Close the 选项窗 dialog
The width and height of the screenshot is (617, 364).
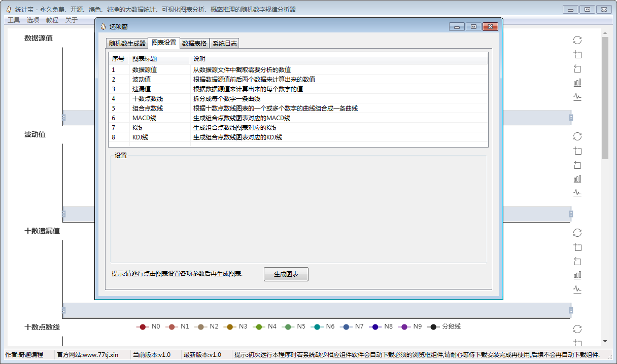490,27
